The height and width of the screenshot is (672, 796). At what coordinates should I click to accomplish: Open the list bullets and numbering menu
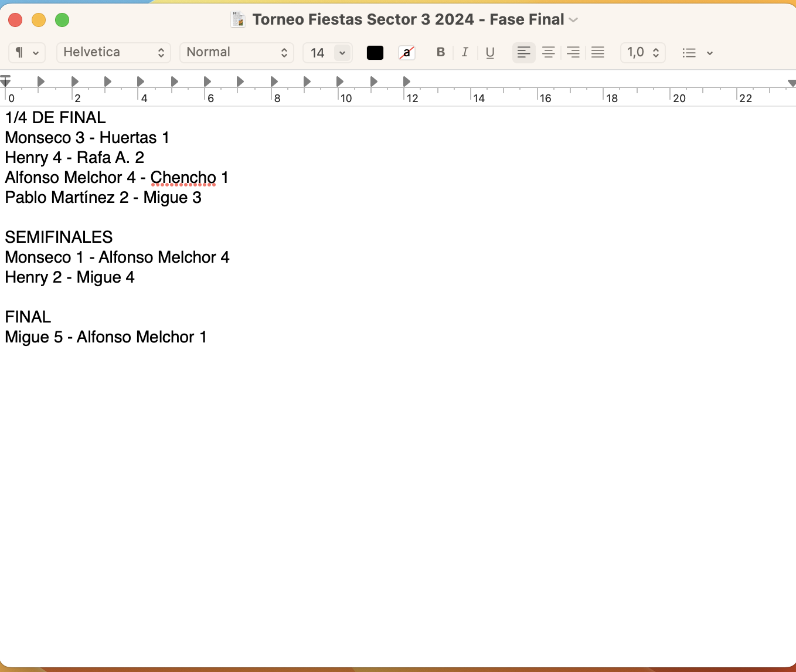point(697,53)
